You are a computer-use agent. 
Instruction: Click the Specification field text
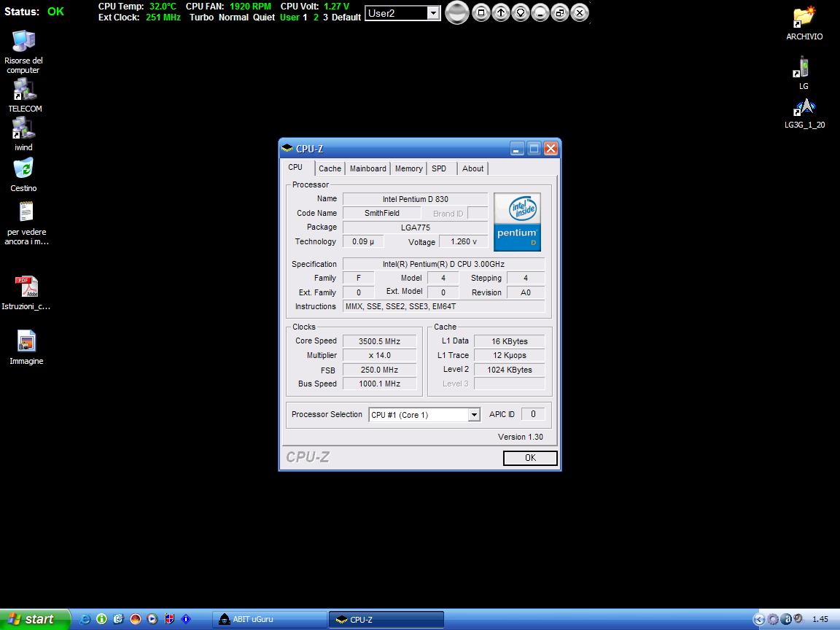[x=443, y=264]
